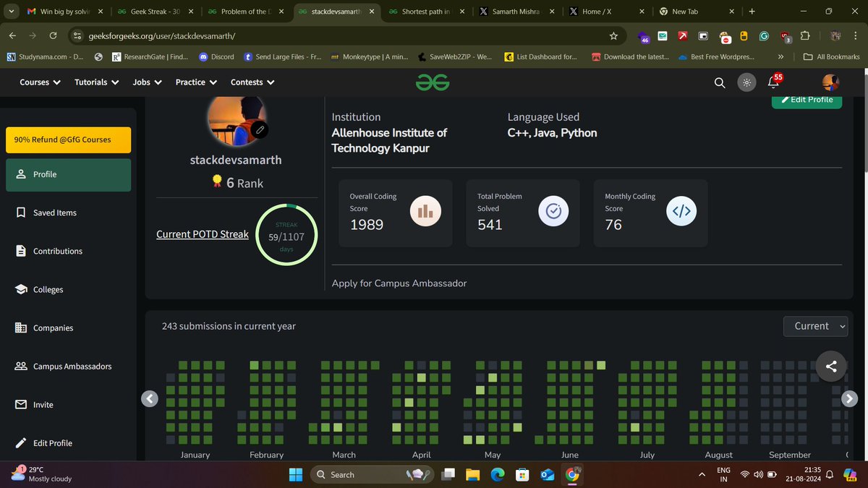Click the share floating button
Image resolution: width=868 pixels, height=488 pixels.
point(831,367)
